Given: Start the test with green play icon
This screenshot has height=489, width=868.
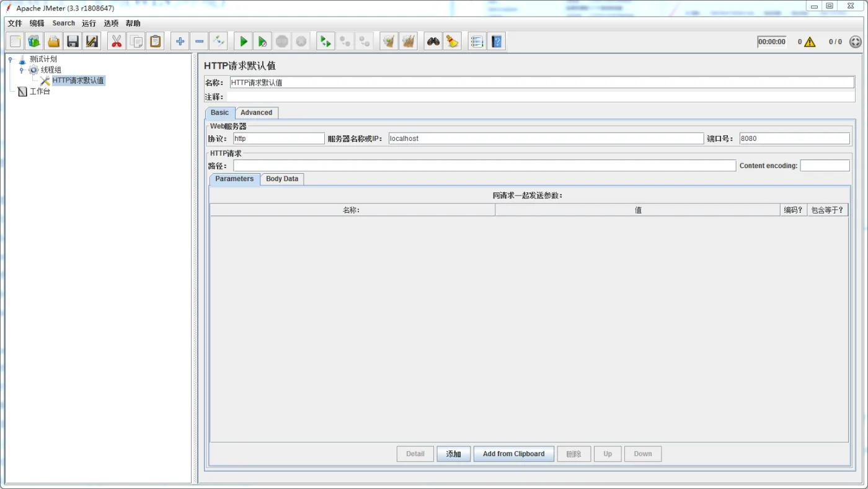Looking at the screenshot, I should click(x=244, y=42).
